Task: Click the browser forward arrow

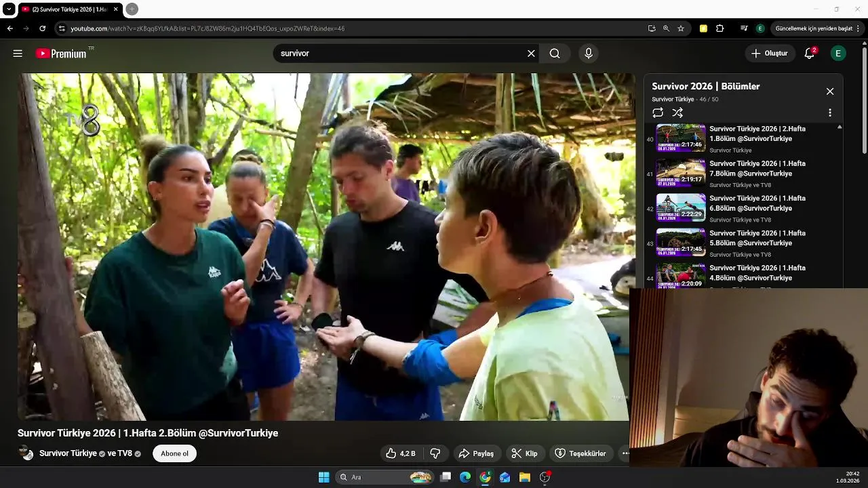Action: tap(26, 28)
